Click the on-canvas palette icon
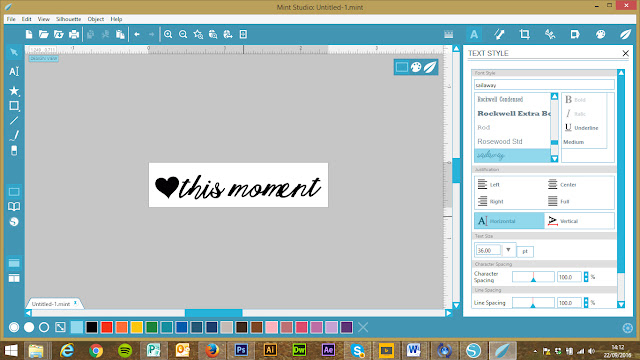640x360 pixels. 416,67
